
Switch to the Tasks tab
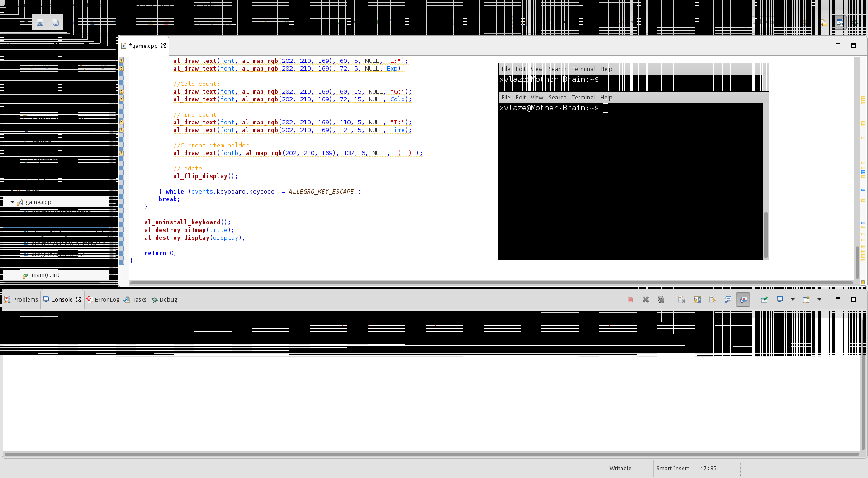135,299
